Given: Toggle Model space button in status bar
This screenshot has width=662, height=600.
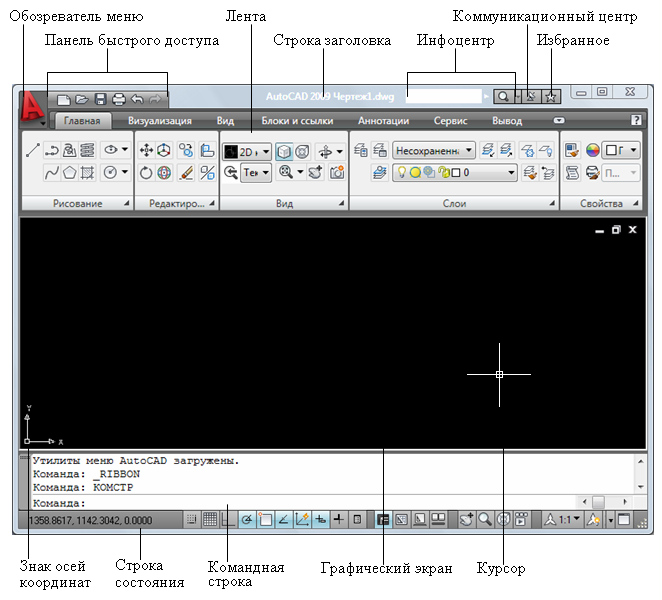Looking at the screenshot, I should click(x=383, y=519).
